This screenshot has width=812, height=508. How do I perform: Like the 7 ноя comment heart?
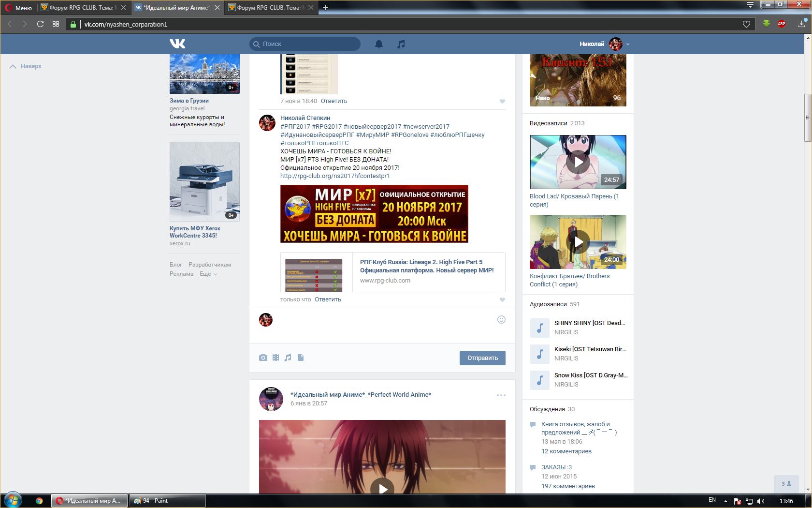pyautogui.click(x=502, y=101)
